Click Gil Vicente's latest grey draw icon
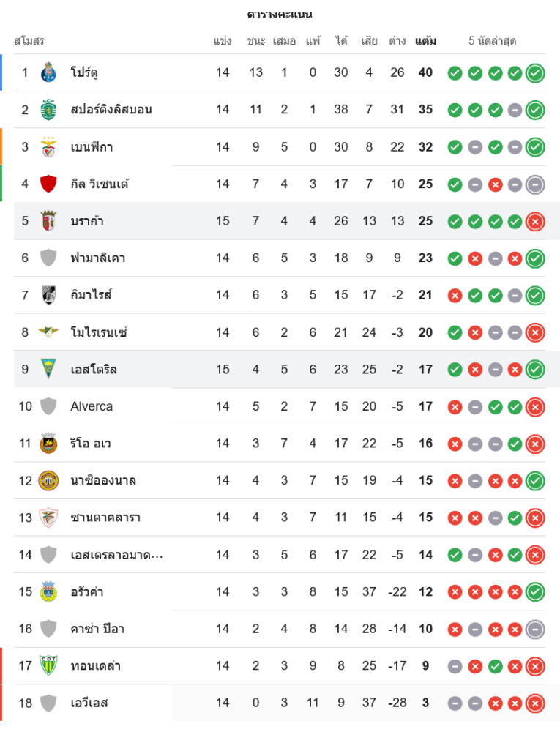 [535, 184]
